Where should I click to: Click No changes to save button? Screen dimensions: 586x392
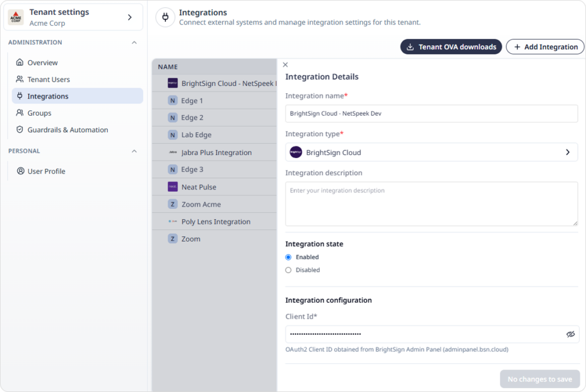(540, 379)
